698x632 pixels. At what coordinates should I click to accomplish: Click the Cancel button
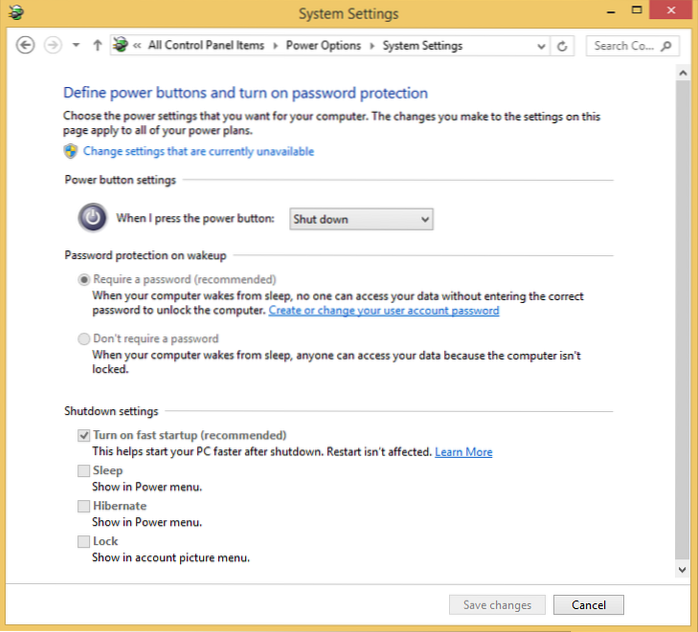(x=588, y=604)
